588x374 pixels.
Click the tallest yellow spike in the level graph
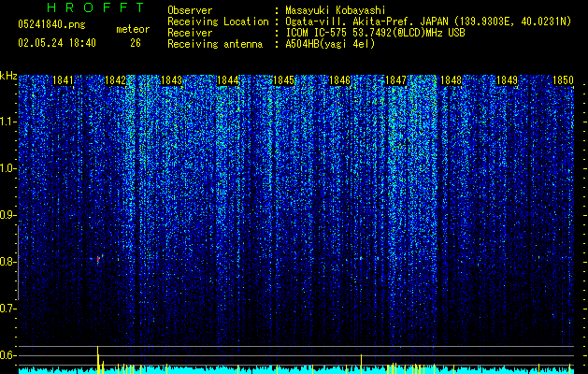click(x=97, y=360)
